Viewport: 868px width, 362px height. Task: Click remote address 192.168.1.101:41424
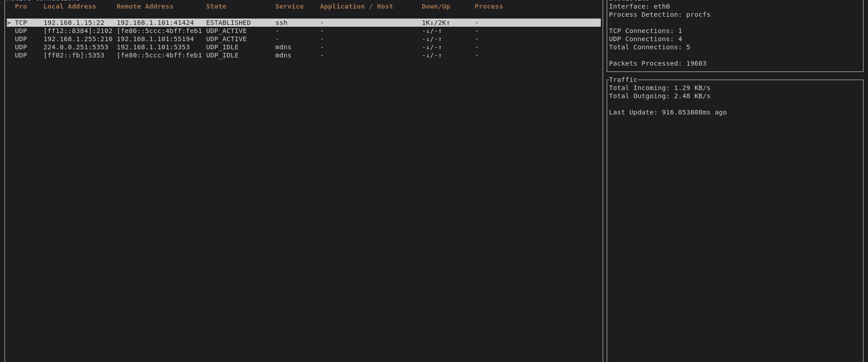pos(155,23)
